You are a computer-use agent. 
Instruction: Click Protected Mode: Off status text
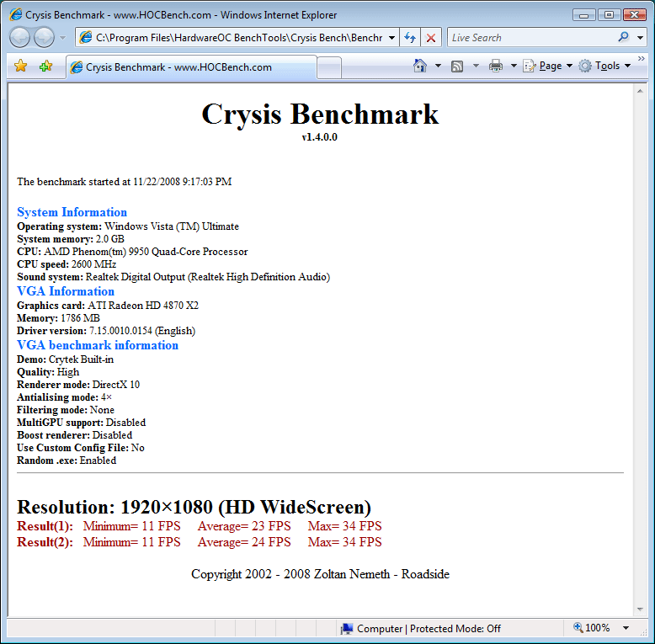click(x=455, y=629)
